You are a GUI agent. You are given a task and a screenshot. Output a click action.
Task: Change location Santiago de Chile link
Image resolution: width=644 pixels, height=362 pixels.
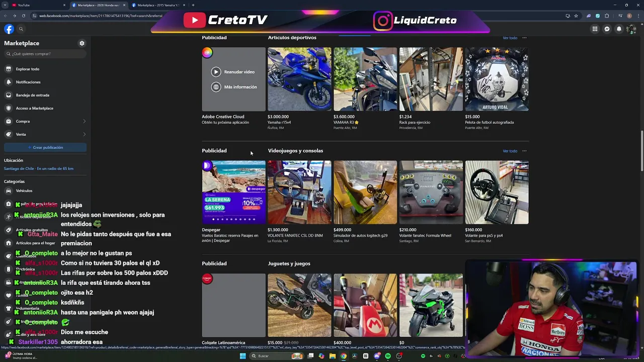[x=39, y=168]
